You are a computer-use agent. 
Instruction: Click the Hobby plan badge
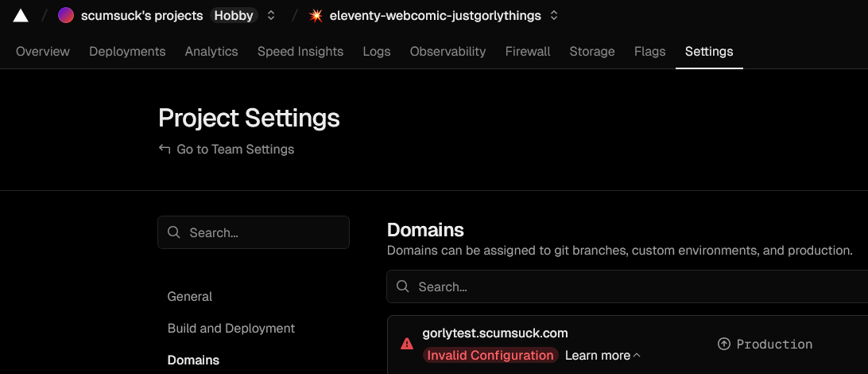tap(234, 15)
